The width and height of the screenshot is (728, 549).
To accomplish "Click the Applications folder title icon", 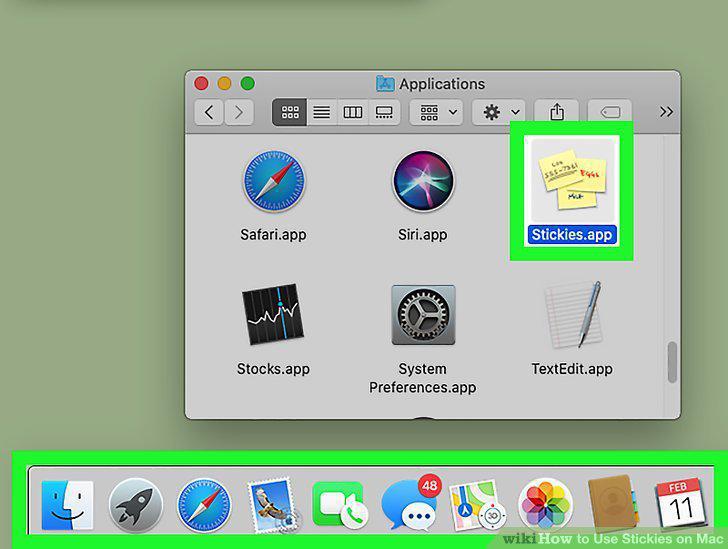I will pos(385,84).
